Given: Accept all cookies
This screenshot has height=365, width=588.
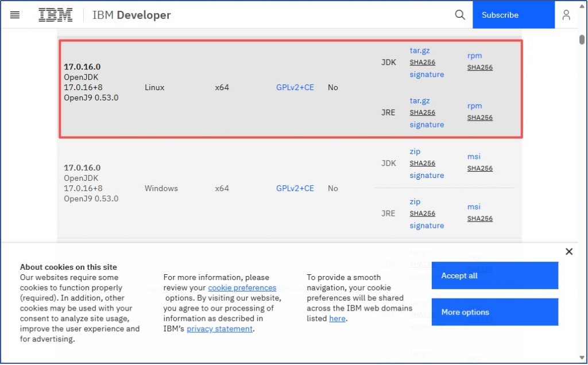Looking at the screenshot, I should (x=494, y=275).
